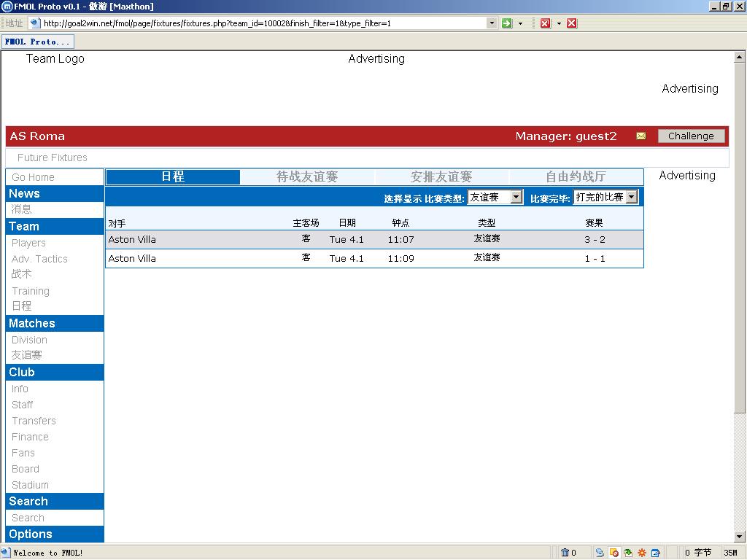
Task: Open Board under Club
Action: (x=26, y=469)
